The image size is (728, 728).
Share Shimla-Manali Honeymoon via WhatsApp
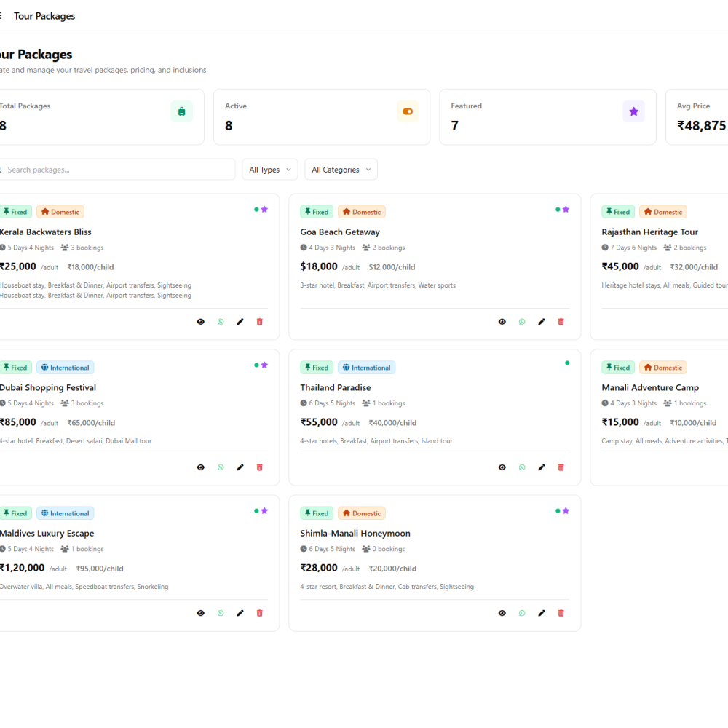coord(522,613)
